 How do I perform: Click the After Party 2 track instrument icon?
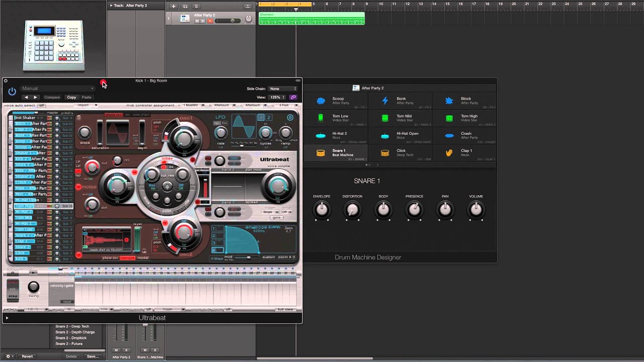pyautogui.click(x=185, y=18)
